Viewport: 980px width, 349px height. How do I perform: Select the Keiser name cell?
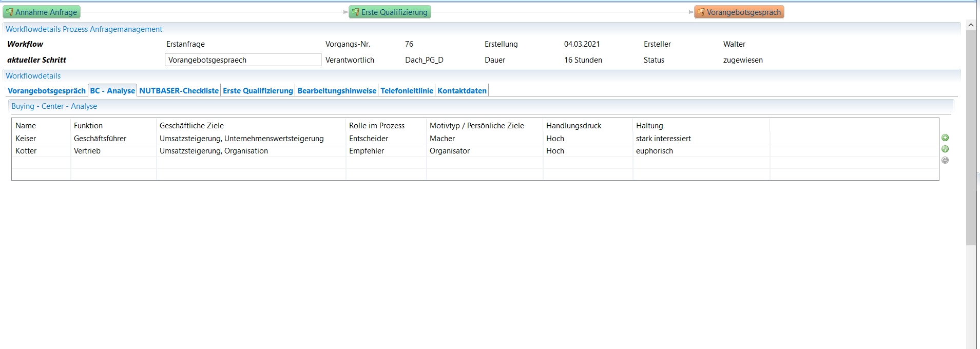coord(41,139)
